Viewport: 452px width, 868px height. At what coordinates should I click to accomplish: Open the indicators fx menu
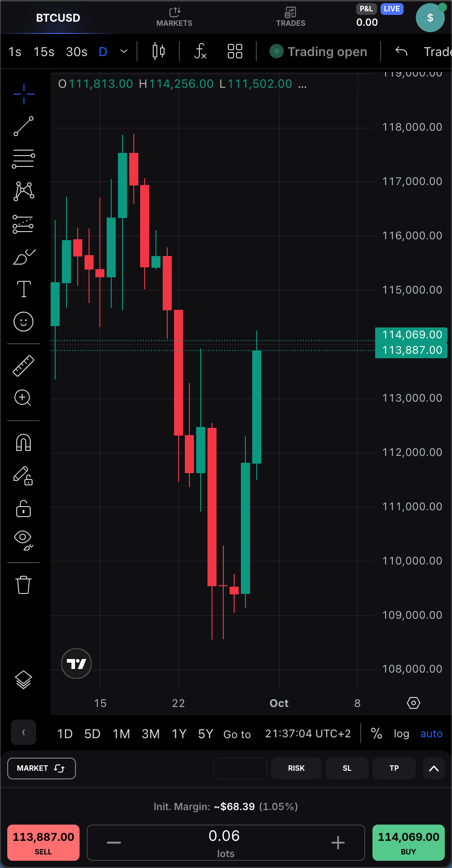coord(200,52)
